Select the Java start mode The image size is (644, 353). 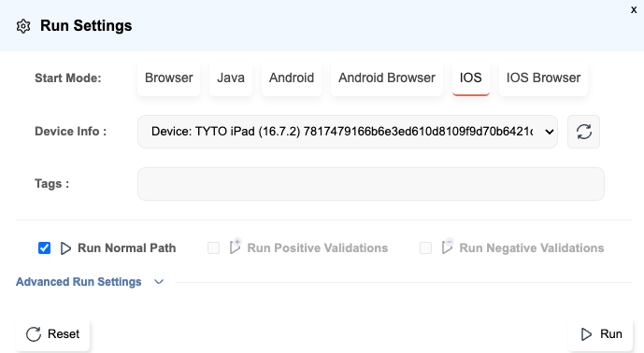coord(231,78)
